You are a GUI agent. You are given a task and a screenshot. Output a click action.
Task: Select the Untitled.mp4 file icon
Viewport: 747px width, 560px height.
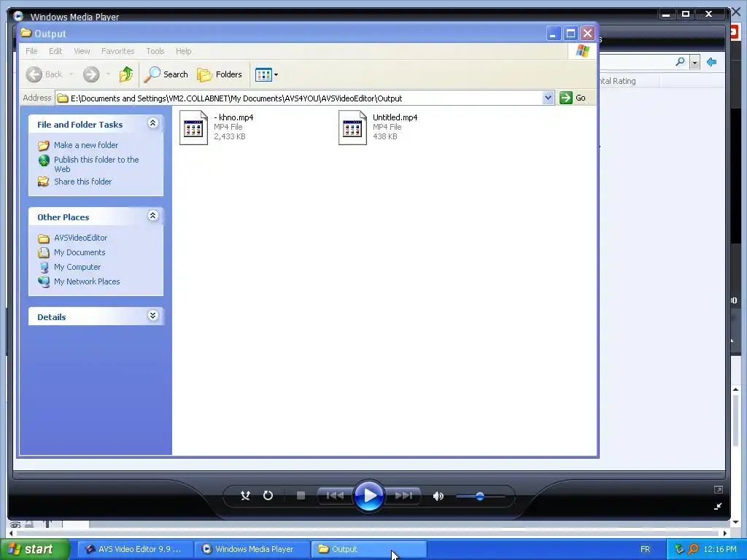coord(352,128)
